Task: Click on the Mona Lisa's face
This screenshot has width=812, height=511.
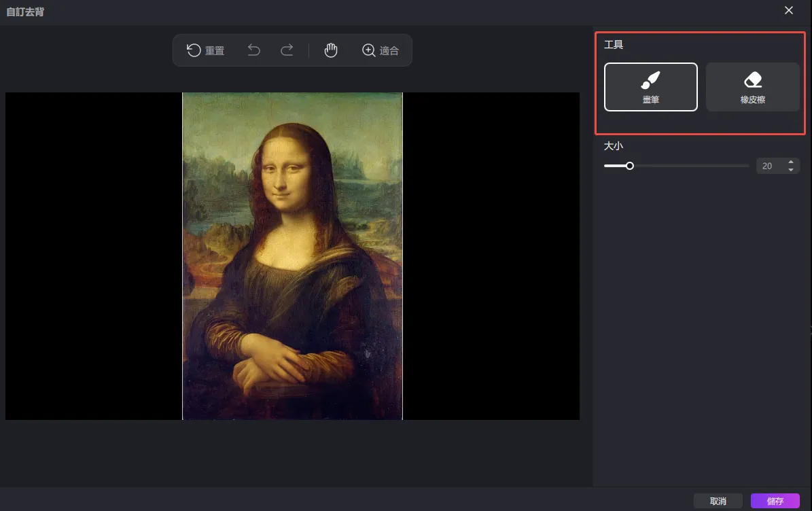Action: pyautogui.click(x=283, y=174)
